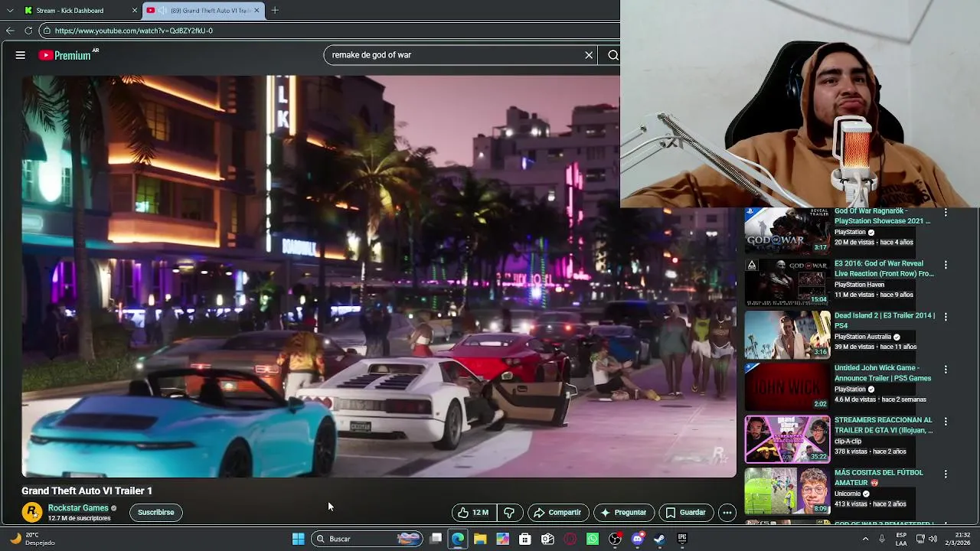Open 'God Of War Ragnarök - PlayStation Showcase' title

(x=882, y=216)
